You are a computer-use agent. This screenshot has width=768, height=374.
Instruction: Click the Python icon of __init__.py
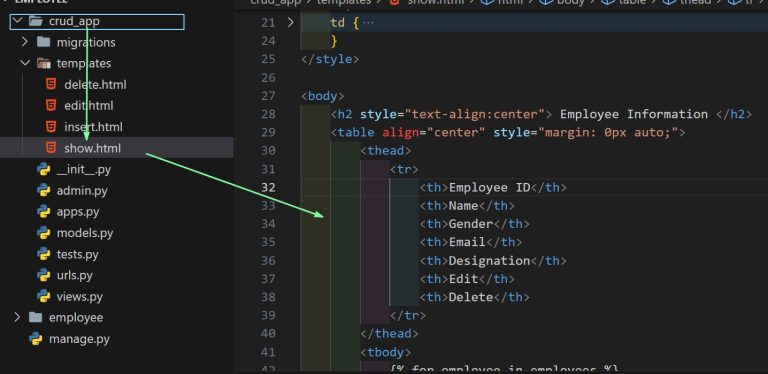pos(44,169)
